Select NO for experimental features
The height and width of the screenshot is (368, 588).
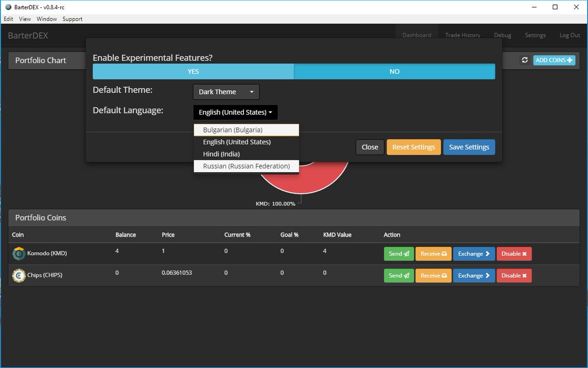point(394,72)
